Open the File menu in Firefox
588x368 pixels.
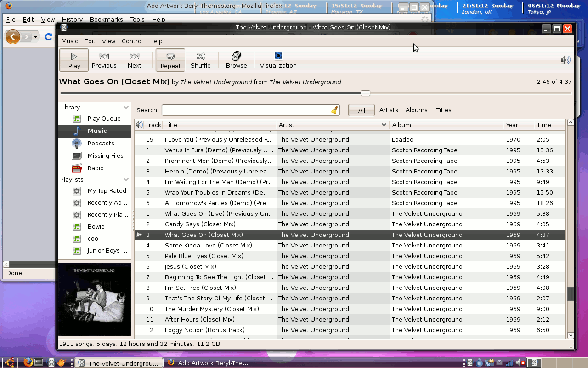click(x=11, y=19)
